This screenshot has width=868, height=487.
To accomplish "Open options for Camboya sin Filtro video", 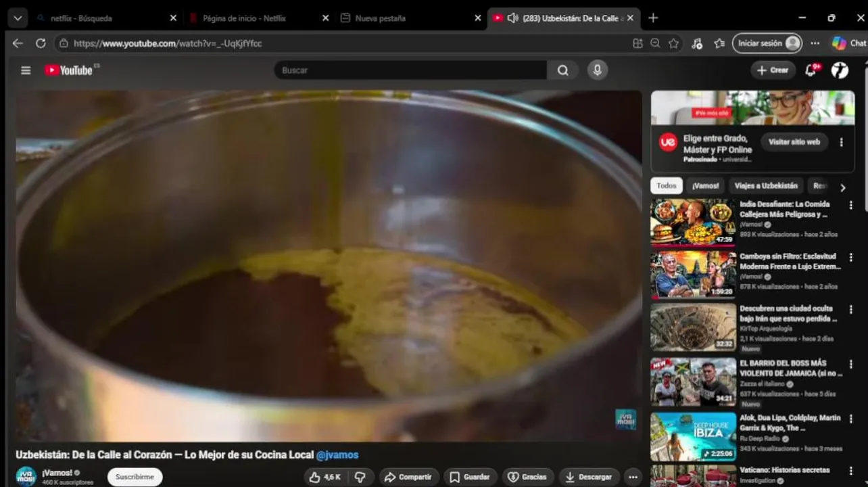I will pos(851,257).
